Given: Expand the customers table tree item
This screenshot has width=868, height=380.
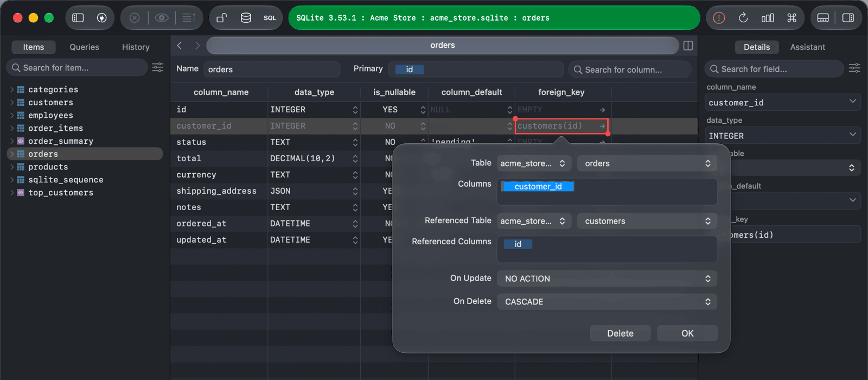Looking at the screenshot, I should (x=12, y=103).
